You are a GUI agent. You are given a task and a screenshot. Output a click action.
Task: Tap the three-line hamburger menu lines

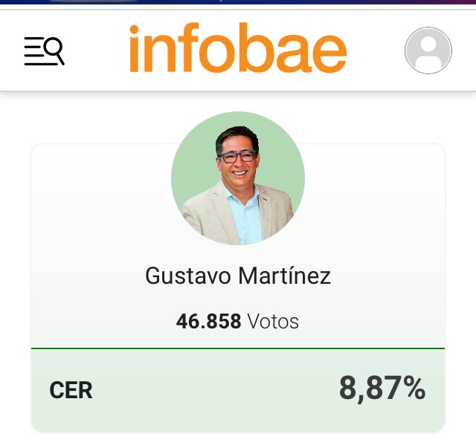coord(33,52)
